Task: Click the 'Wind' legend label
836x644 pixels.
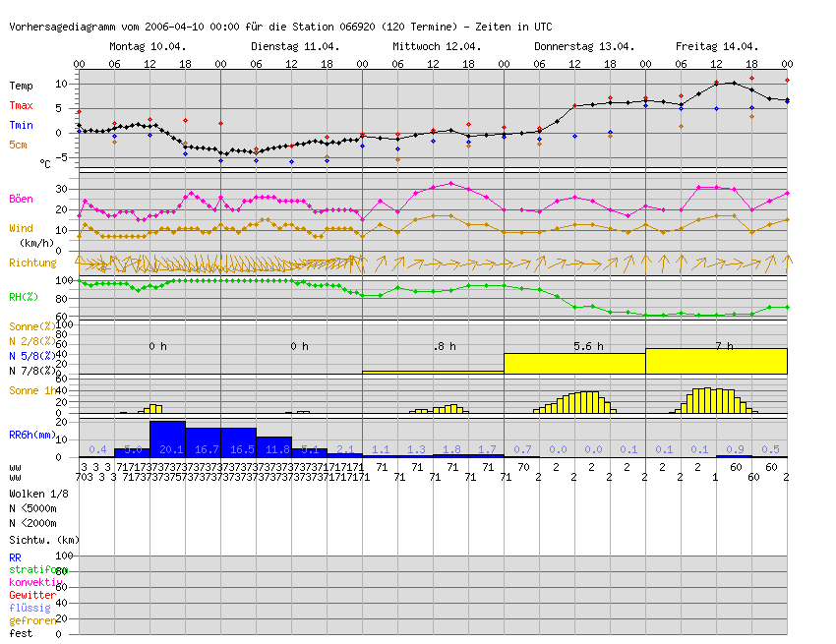Action: pyautogui.click(x=21, y=228)
